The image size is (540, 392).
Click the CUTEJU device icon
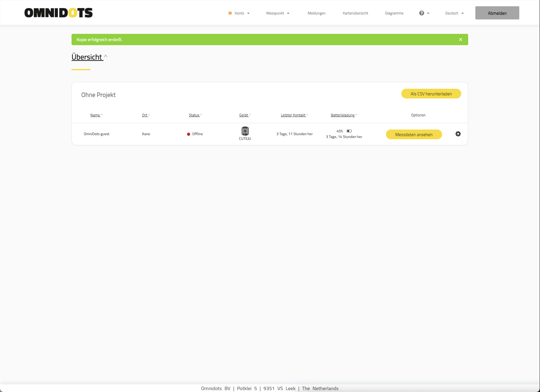(x=245, y=131)
